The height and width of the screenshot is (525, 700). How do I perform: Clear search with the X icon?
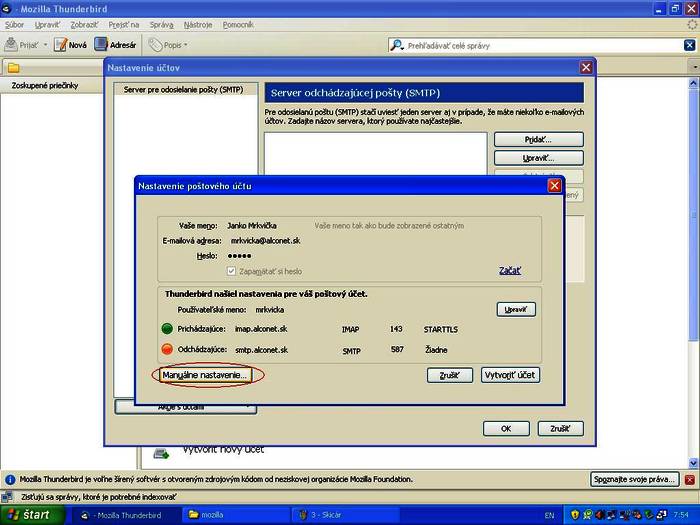coord(689,45)
